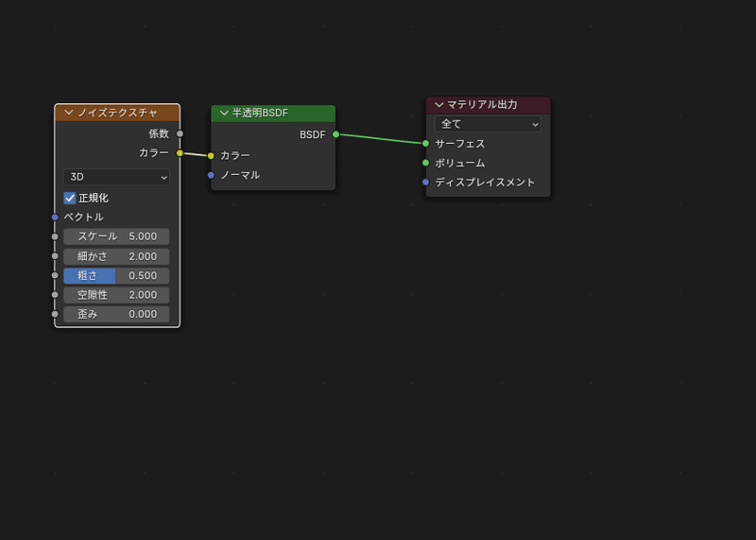Viewport: 756px width, 540px height.
Task: Click the ノーマル label text
Action: tap(240, 175)
